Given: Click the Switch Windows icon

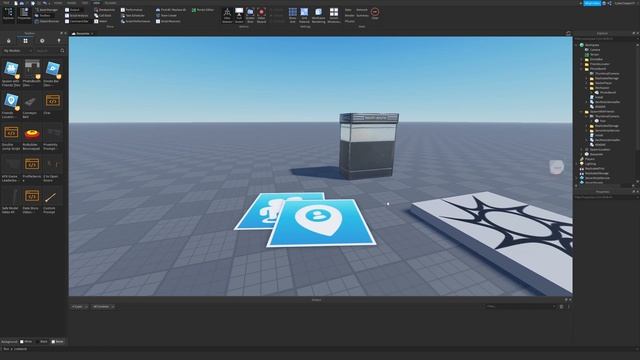Looking at the screenshot, I should pos(334,15).
